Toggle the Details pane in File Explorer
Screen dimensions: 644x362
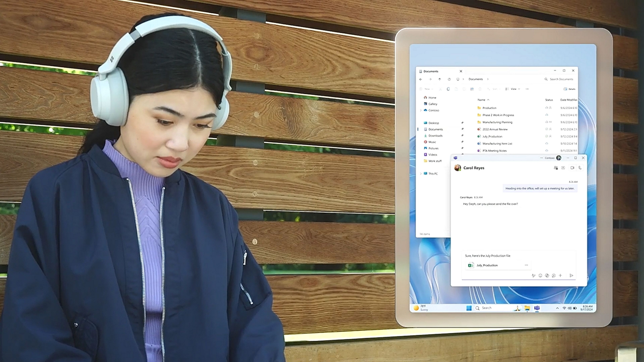point(570,89)
